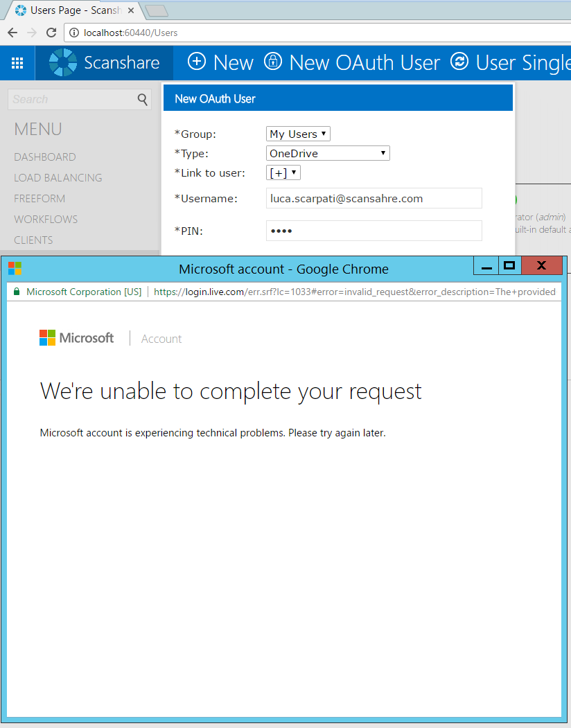Image resolution: width=571 pixels, height=728 pixels.
Task: Click the MENU heading in sidebar
Action: coord(38,129)
